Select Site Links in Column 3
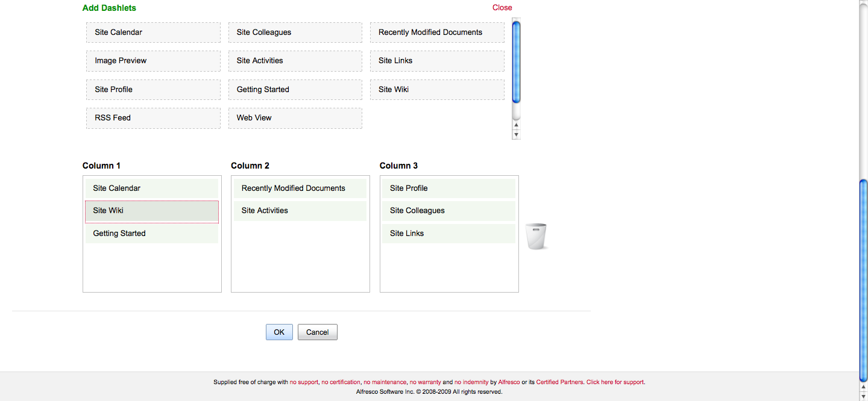Viewport: 868px width, 401px height. click(448, 234)
